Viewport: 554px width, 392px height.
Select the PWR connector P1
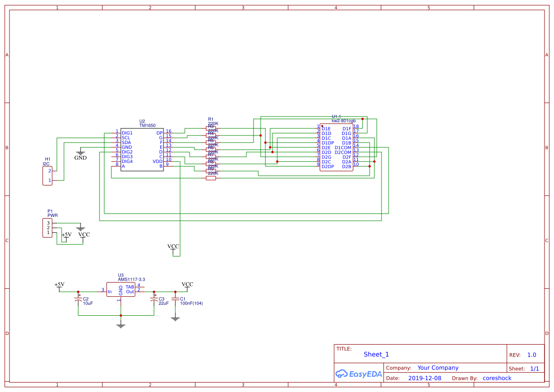(47, 227)
